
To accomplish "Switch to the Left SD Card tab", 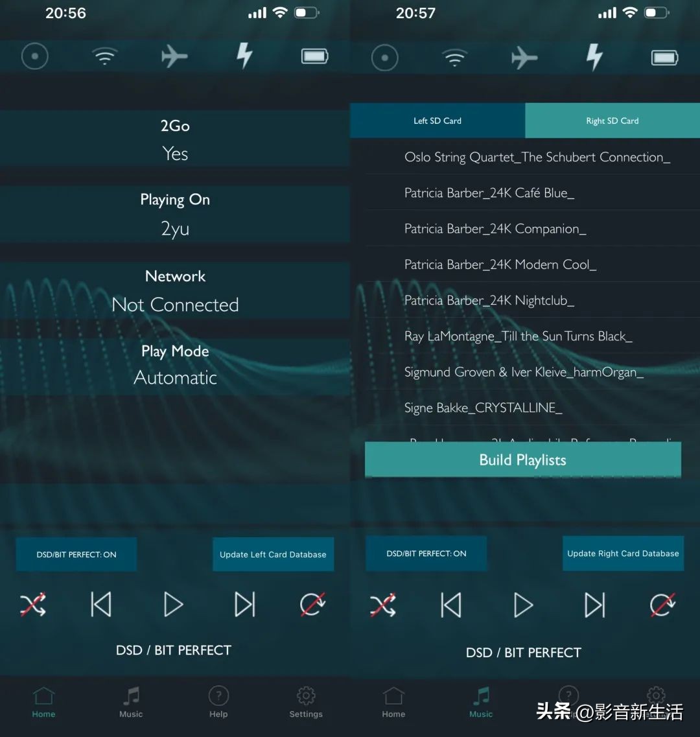I will pyautogui.click(x=437, y=121).
